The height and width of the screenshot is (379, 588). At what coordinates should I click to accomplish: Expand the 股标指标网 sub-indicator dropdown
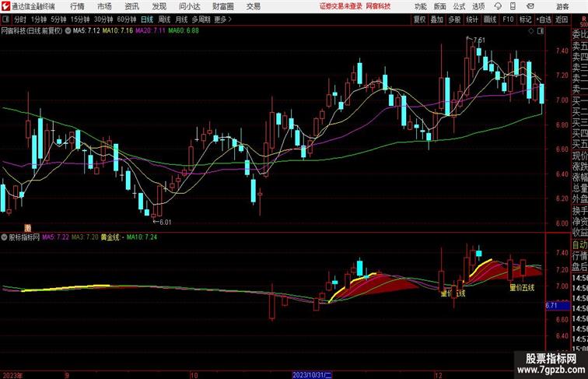(4, 237)
